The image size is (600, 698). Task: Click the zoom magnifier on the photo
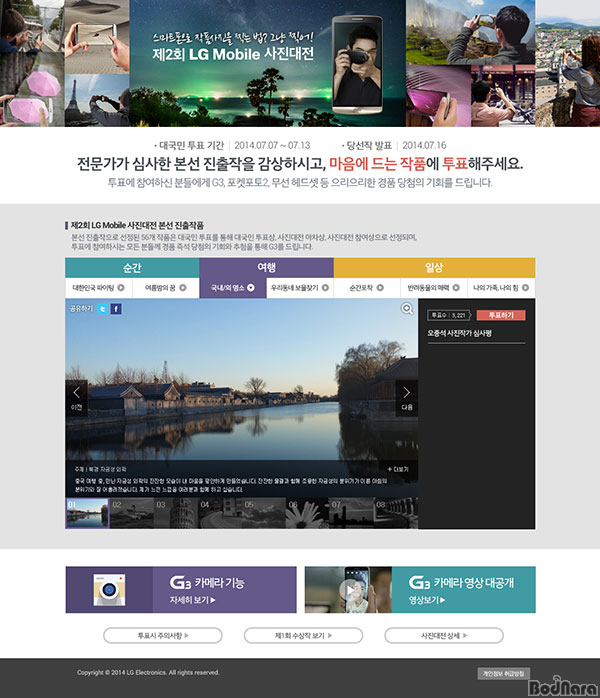pyautogui.click(x=407, y=308)
